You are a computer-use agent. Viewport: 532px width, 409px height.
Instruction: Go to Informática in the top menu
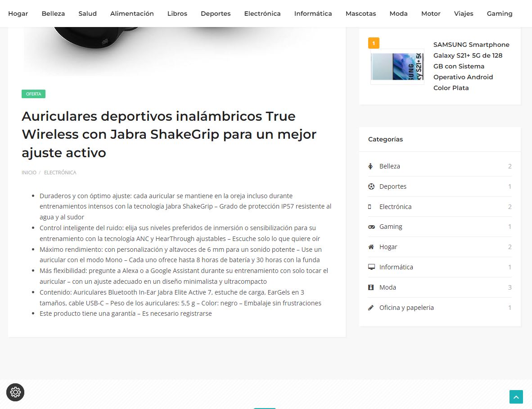click(x=313, y=14)
